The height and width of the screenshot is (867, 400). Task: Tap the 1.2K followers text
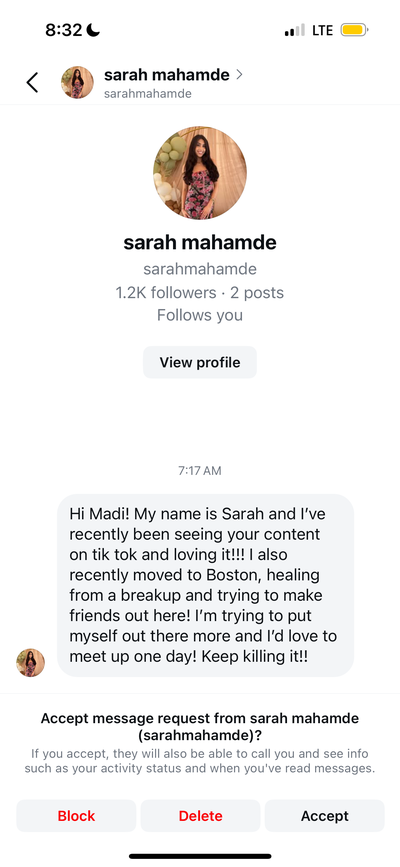point(165,293)
